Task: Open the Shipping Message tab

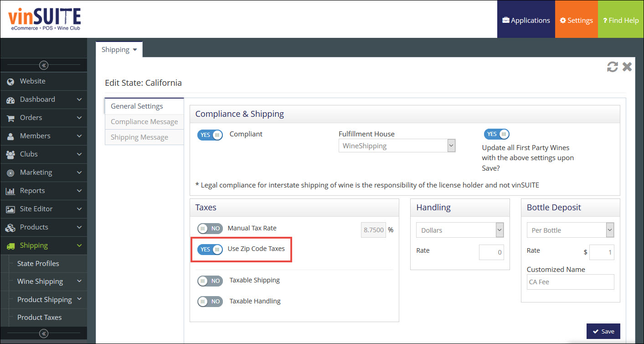Action: (x=139, y=137)
